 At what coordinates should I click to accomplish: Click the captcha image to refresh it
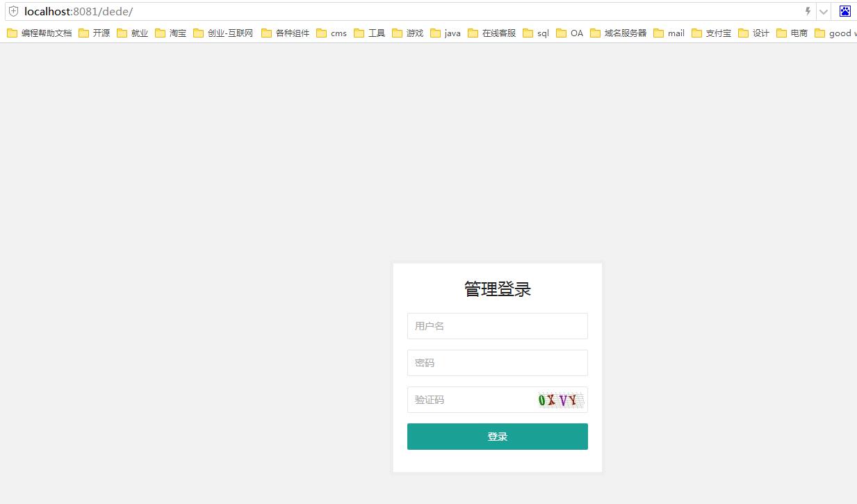(560, 399)
